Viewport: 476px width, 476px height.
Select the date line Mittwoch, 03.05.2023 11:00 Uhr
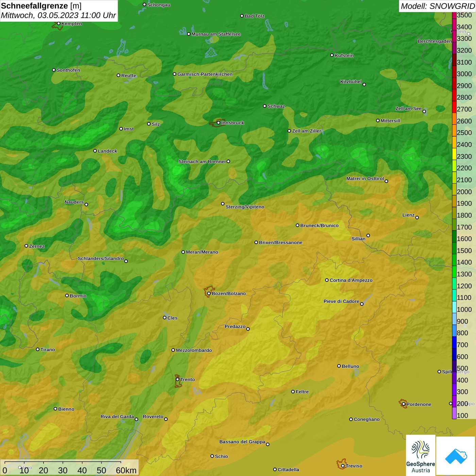(x=58, y=16)
